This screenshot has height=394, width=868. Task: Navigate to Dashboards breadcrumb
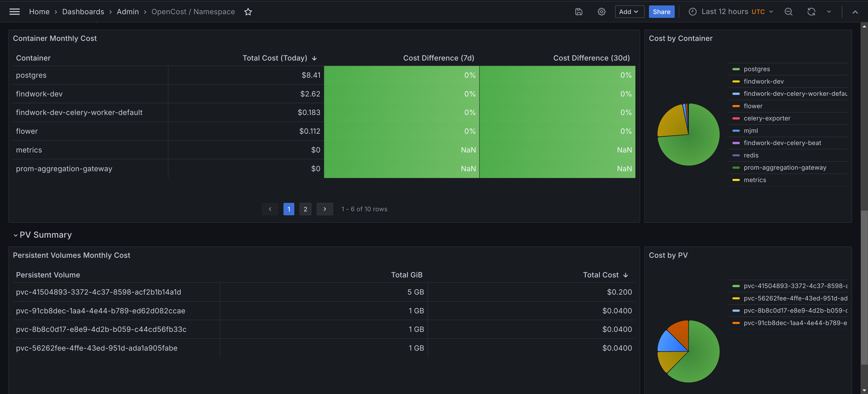(x=83, y=12)
